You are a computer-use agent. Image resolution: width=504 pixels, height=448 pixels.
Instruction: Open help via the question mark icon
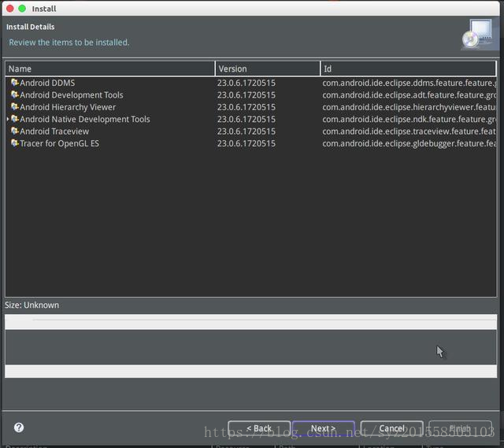[19, 428]
